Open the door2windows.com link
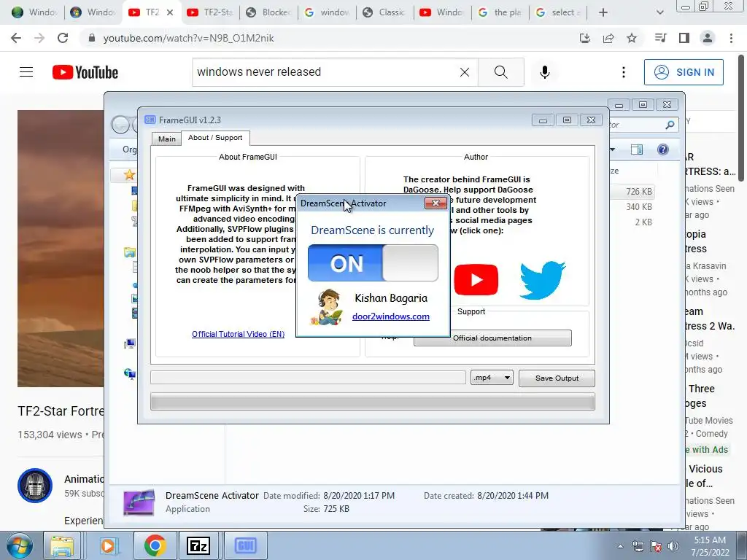 [391, 316]
